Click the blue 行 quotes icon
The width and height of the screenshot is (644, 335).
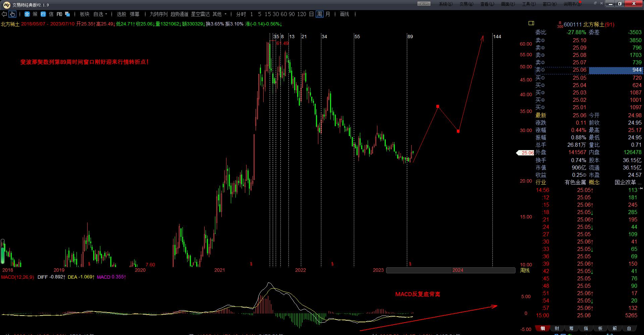(43, 14)
